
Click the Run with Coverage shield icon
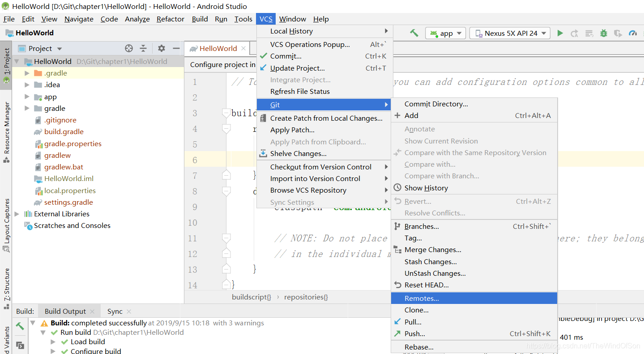[x=618, y=33]
